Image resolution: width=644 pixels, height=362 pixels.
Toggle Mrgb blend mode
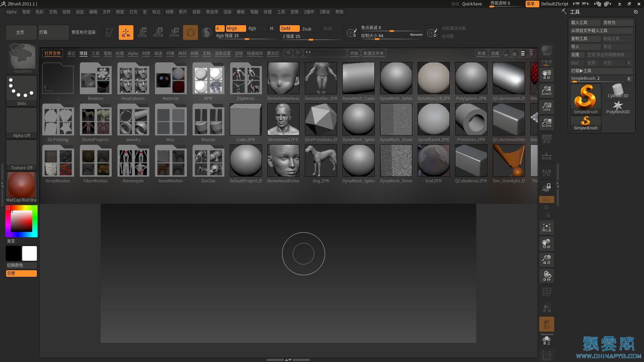click(x=231, y=28)
